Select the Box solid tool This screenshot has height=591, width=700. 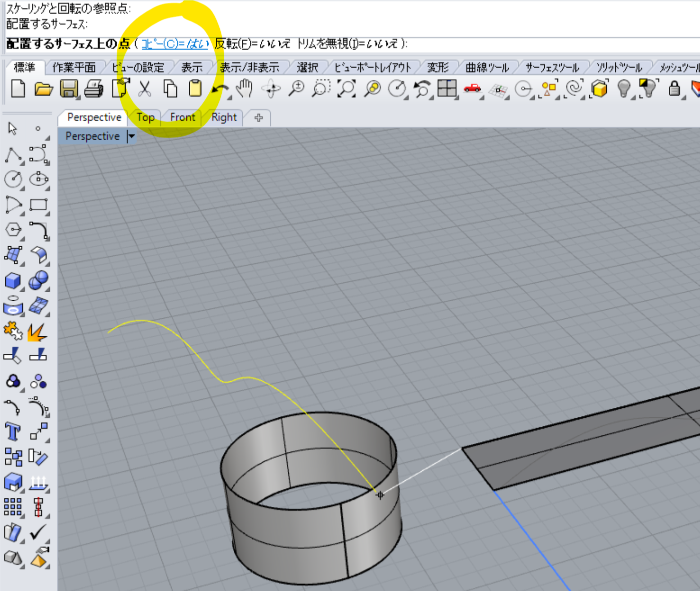(x=13, y=281)
